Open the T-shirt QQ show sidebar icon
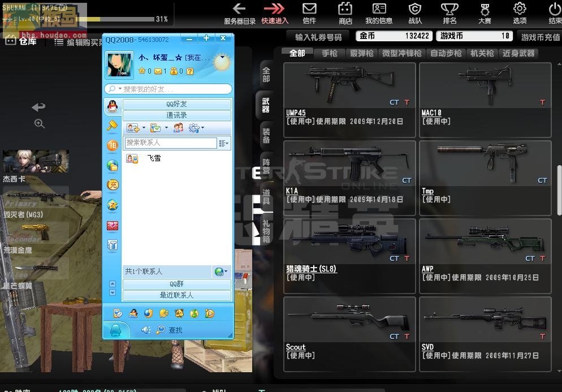The image size is (562, 392). [x=113, y=245]
